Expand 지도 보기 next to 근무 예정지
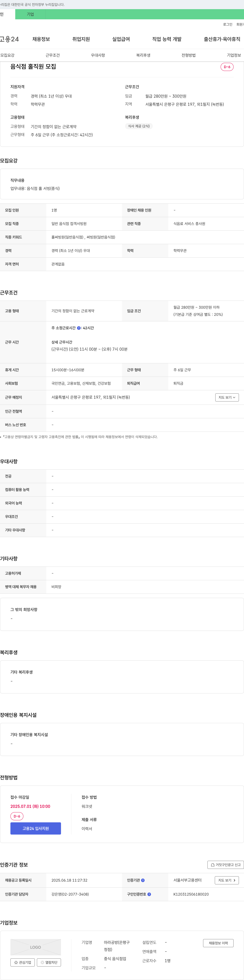This screenshot has width=244, height=980. (227, 397)
